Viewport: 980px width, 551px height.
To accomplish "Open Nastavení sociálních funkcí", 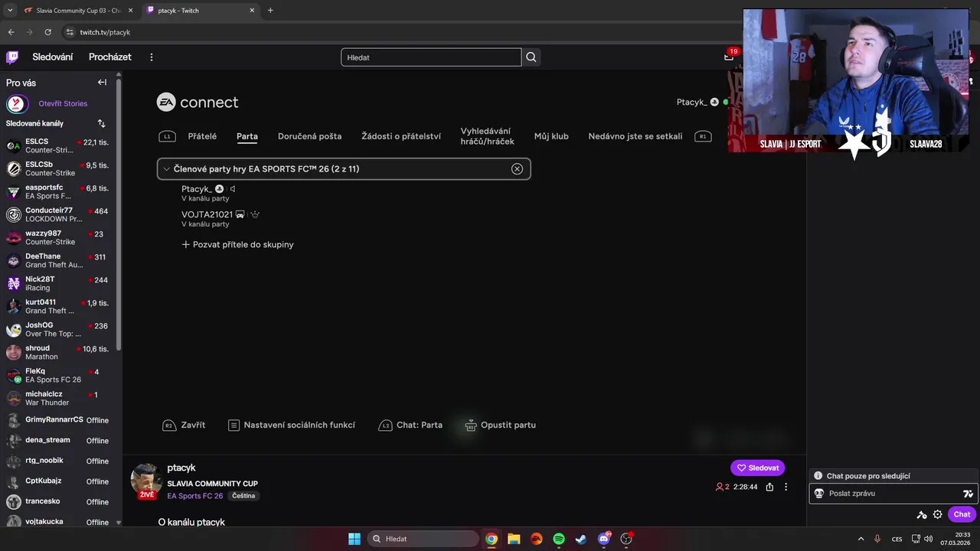I will click(292, 425).
